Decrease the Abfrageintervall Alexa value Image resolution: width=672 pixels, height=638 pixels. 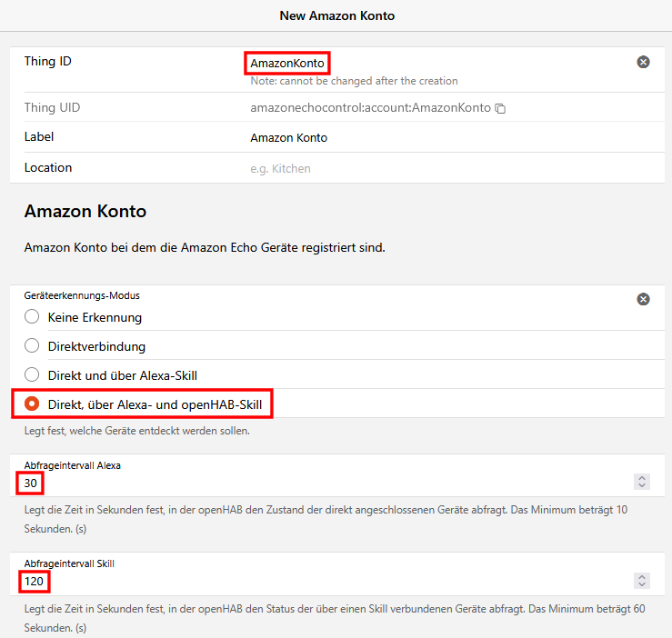(642, 485)
